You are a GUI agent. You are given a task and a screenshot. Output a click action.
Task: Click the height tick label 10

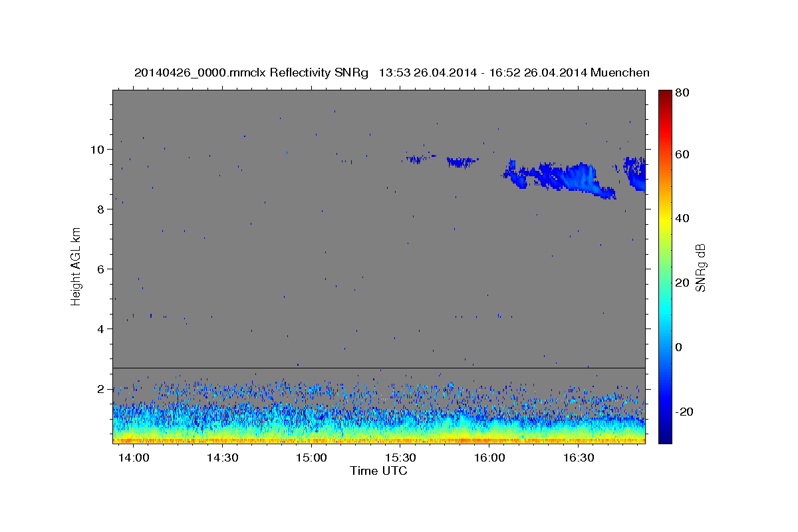pyautogui.click(x=98, y=150)
